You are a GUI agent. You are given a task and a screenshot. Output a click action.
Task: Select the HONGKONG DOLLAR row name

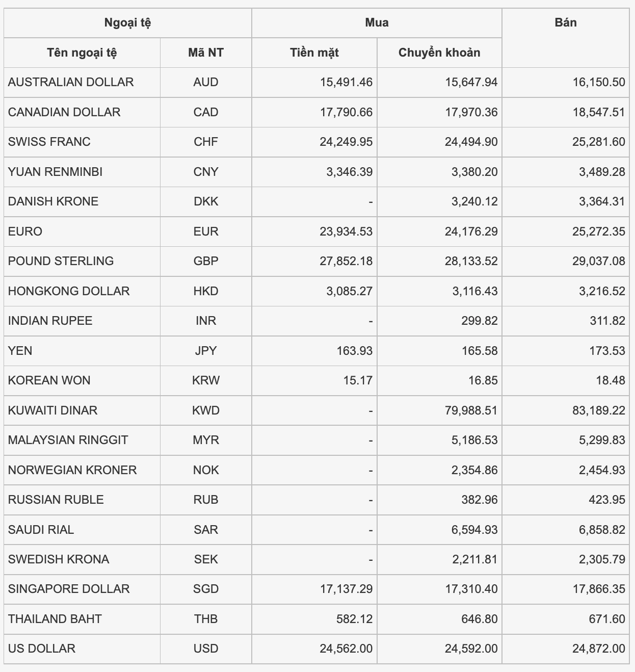(x=69, y=291)
